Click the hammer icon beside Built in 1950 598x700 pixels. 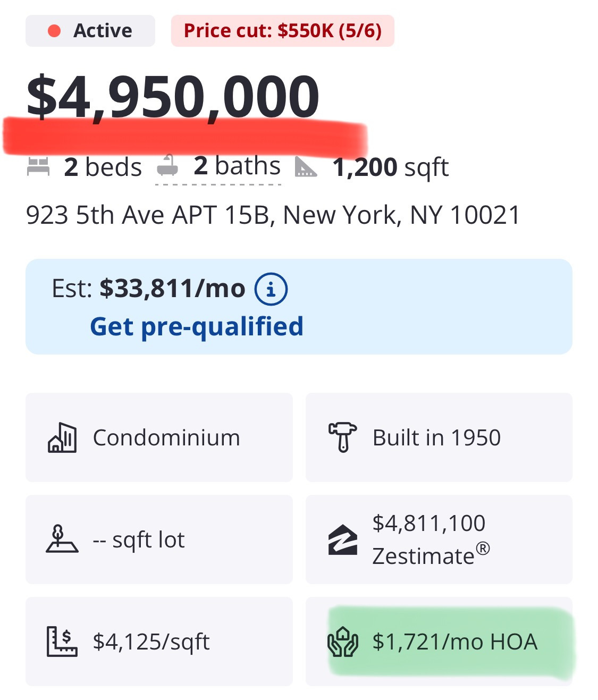[x=342, y=437]
